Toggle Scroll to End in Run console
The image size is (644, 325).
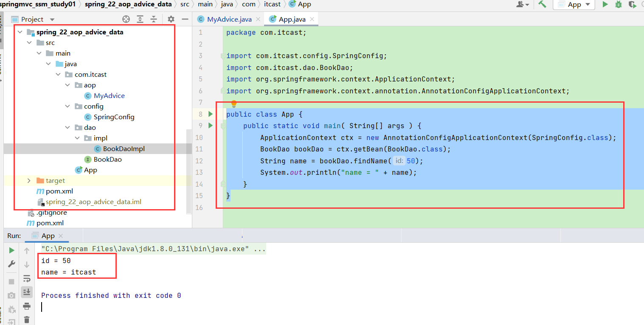click(x=27, y=292)
